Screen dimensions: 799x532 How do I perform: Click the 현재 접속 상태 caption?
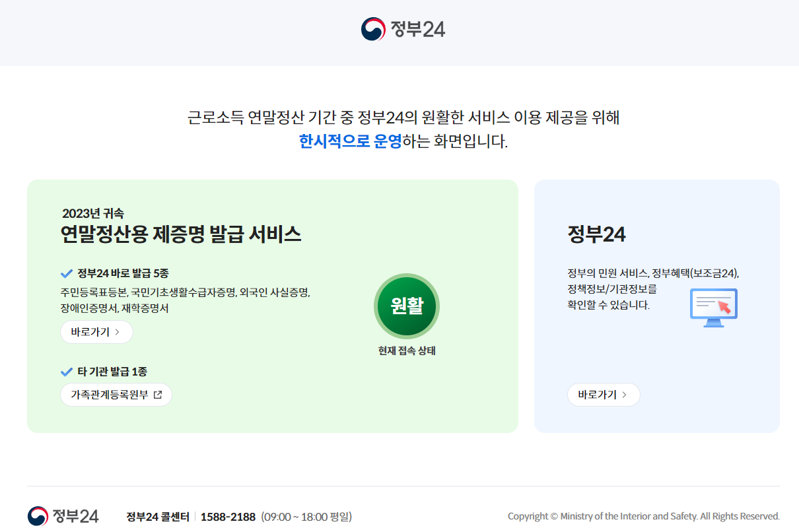pos(407,351)
